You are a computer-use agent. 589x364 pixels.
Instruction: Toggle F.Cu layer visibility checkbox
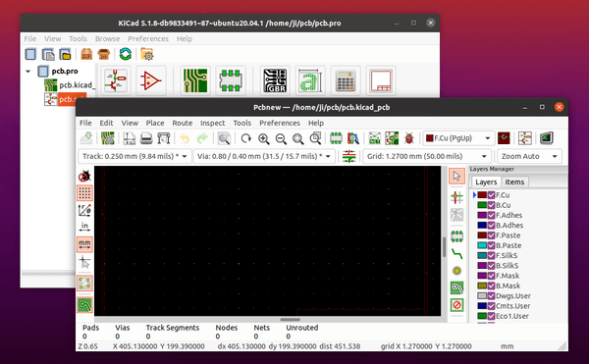point(491,195)
